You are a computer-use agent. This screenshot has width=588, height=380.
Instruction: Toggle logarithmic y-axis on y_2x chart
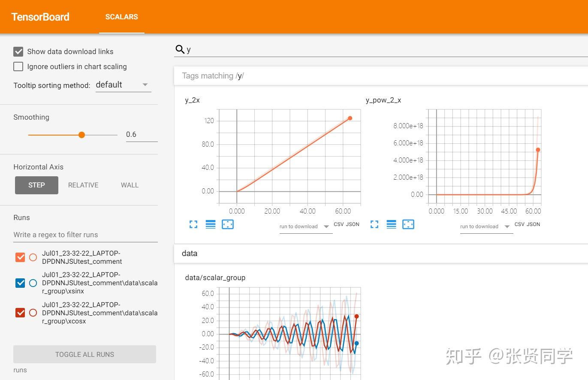[210, 224]
